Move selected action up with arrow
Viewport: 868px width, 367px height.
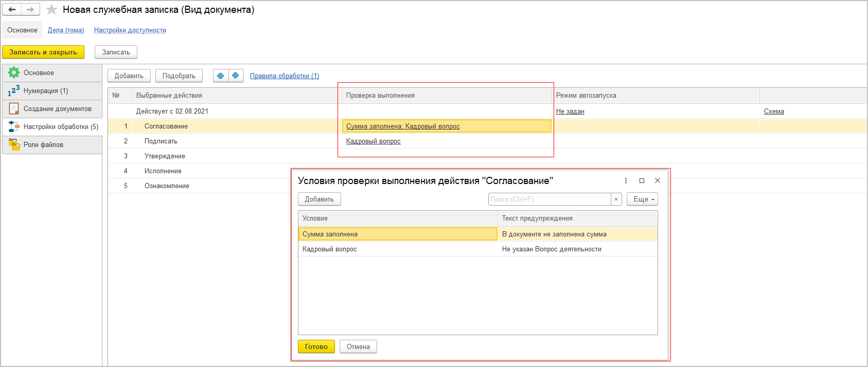coord(221,76)
